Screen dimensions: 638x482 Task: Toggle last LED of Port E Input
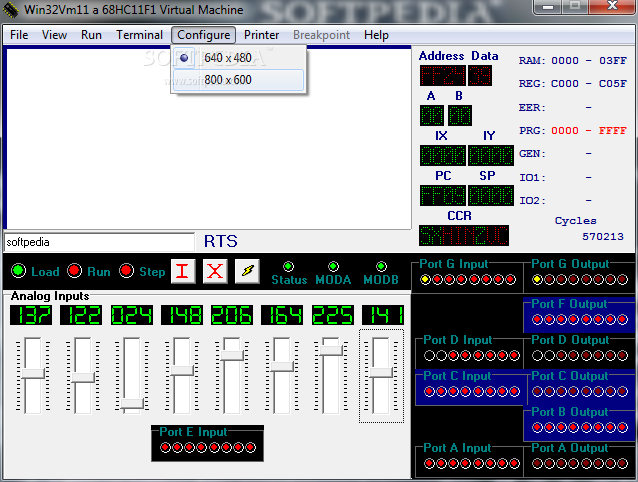point(251,448)
